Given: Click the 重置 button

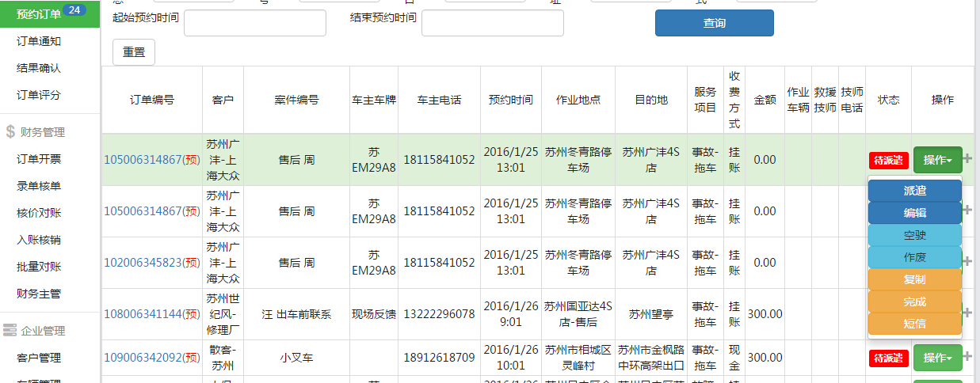Looking at the screenshot, I should pos(134,52).
